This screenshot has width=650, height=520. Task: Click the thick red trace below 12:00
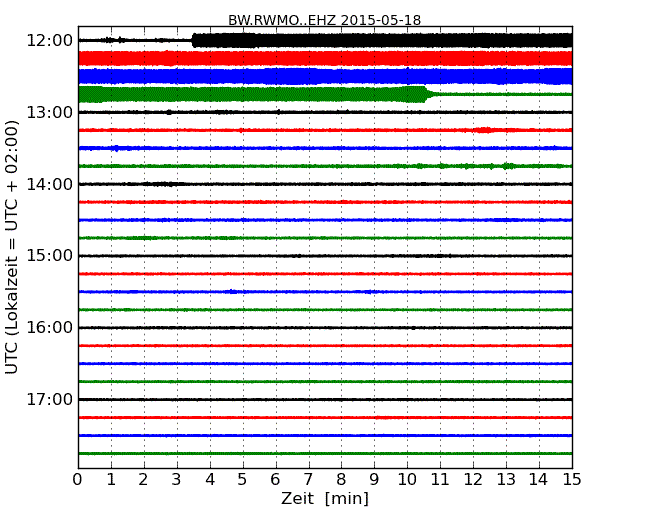(x=325, y=58)
